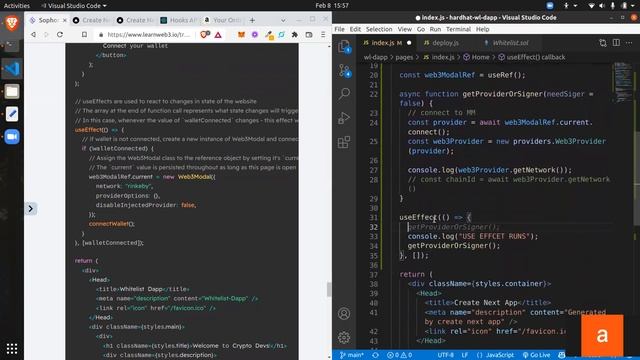
Task: Show Applications grid in the dock
Action: [x=12, y=349]
